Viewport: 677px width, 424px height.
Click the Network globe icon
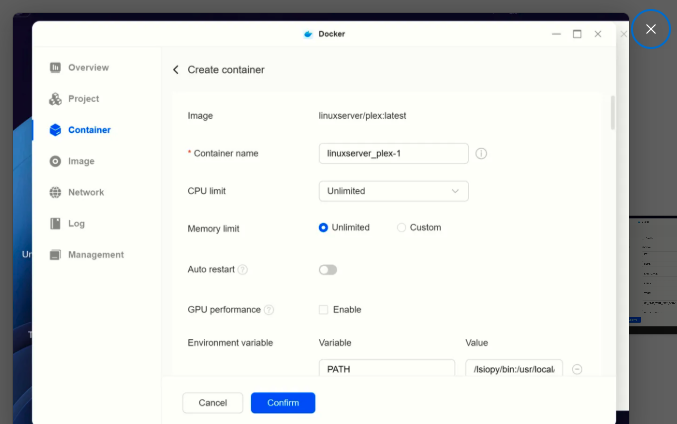55,192
